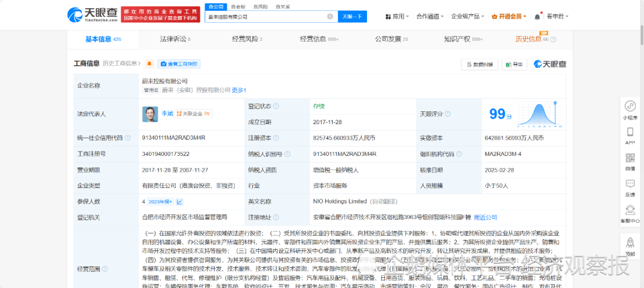The height and width of the screenshot is (288, 644).
Task: Open the 知识产权 section tab
Action: click(464, 39)
